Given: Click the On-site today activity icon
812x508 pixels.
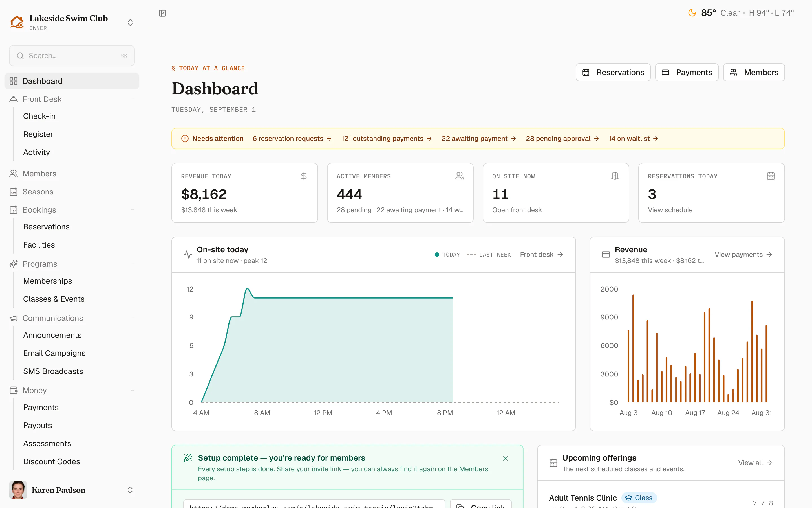Looking at the screenshot, I should (x=188, y=255).
